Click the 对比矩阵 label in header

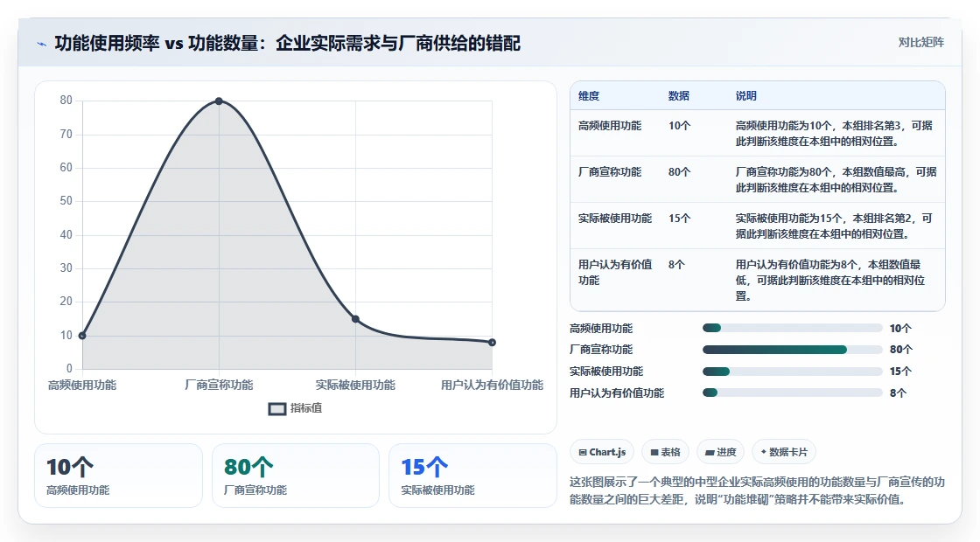point(920,43)
